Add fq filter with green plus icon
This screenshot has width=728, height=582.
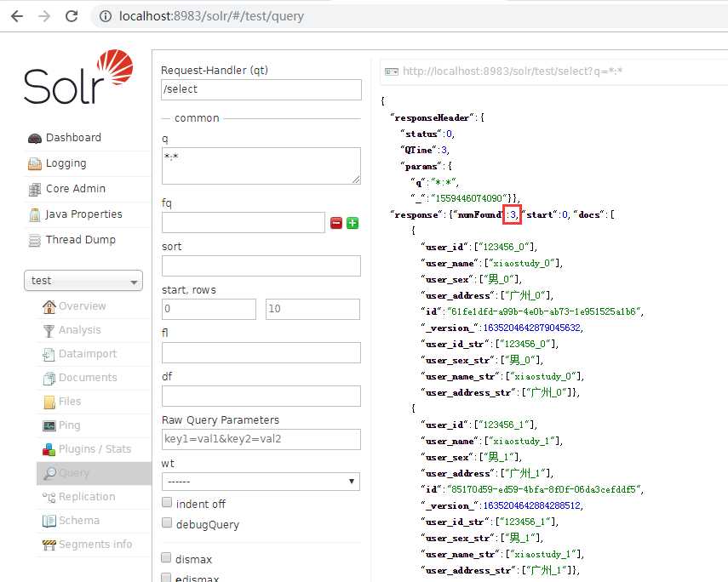pyautogui.click(x=353, y=223)
